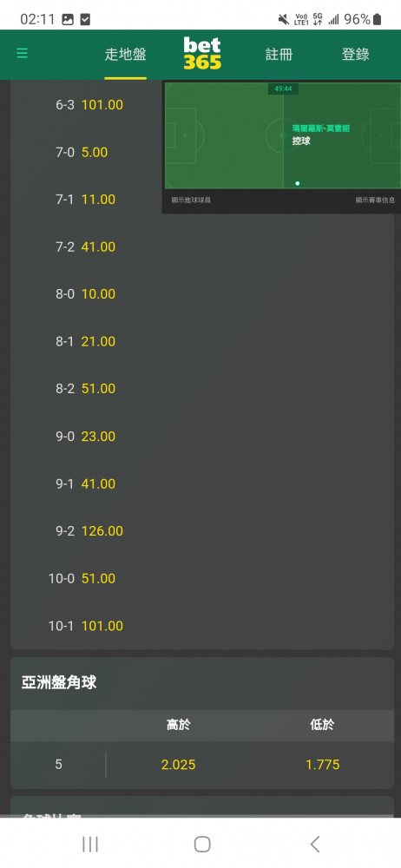Tap Android home button
401x868 pixels.
(x=202, y=844)
